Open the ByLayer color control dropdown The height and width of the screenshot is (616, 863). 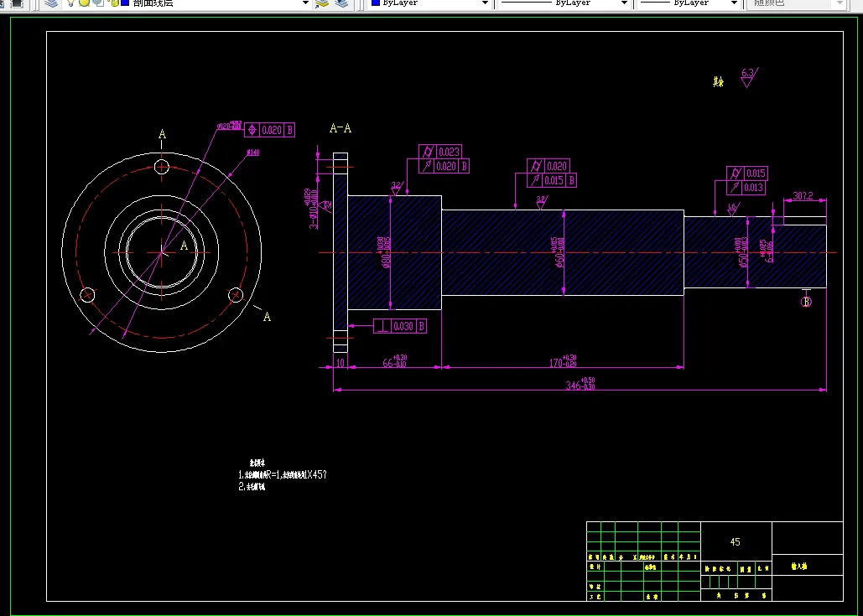click(x=485, y=3)
